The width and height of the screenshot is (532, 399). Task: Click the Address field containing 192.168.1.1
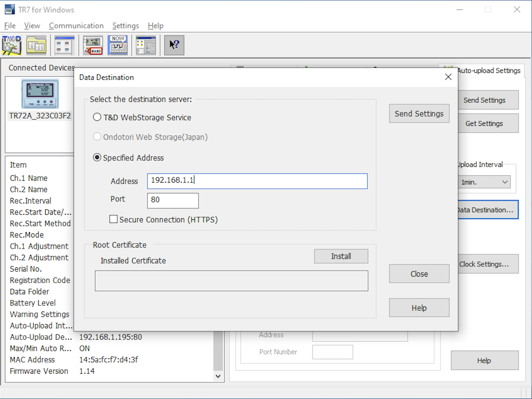pyautogui.click(x=257, y=181)
